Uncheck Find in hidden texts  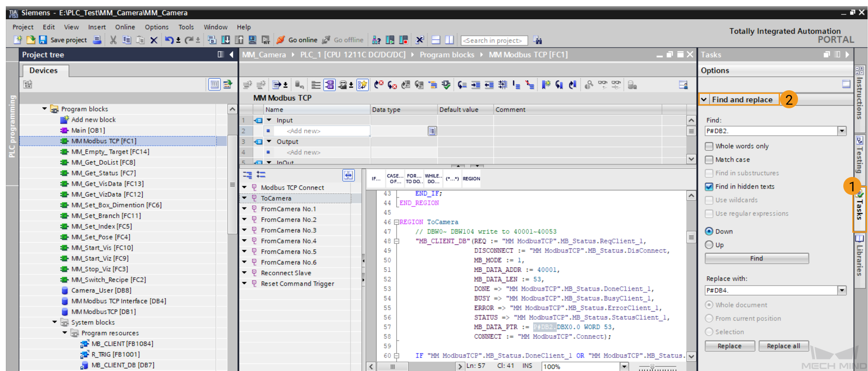tap(709, 186)
